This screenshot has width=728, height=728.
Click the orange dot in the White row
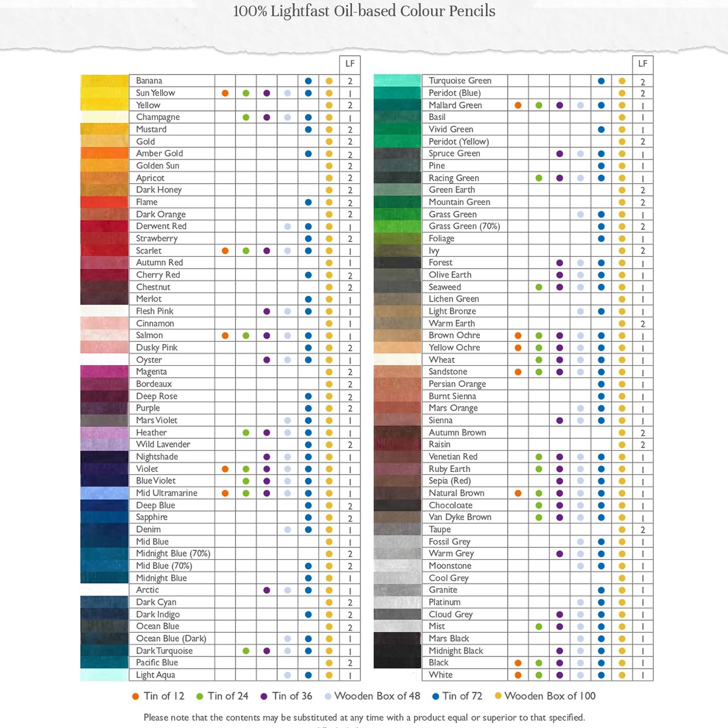(x=518, y=675)
